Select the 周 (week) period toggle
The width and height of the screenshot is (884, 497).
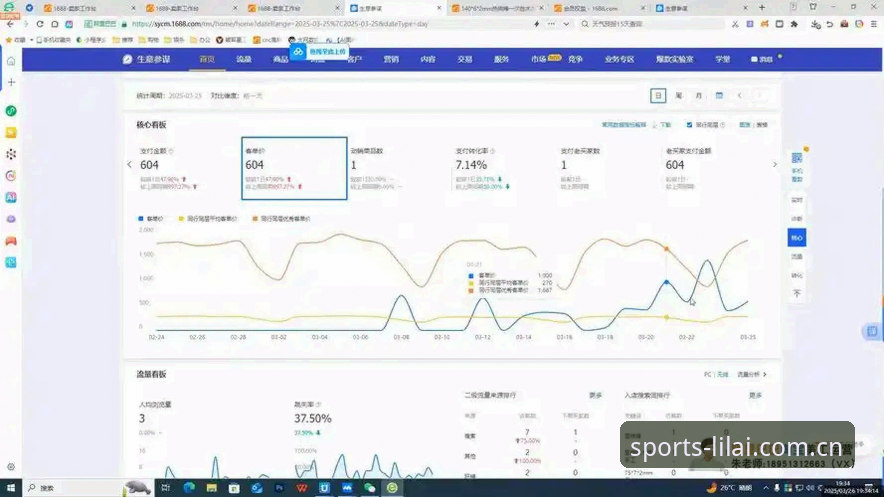[x=678, y=96]
